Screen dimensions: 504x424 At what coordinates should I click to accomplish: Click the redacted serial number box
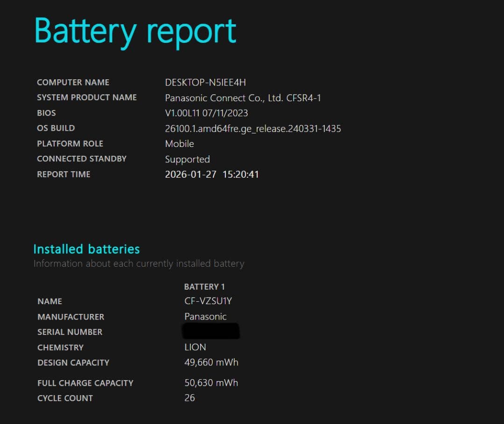(x=211, y=331)
